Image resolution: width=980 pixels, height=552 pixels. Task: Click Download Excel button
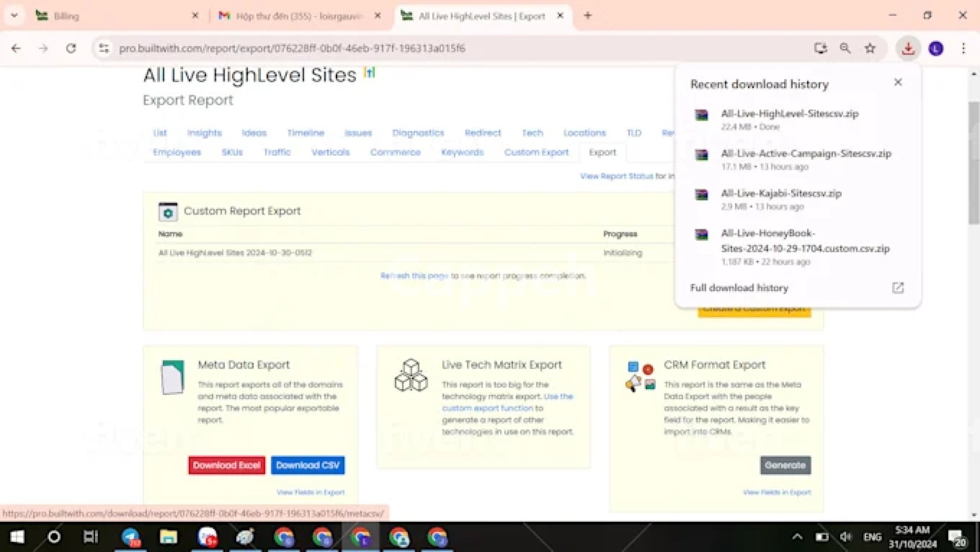pyautogui.click(x=227, y=465)
